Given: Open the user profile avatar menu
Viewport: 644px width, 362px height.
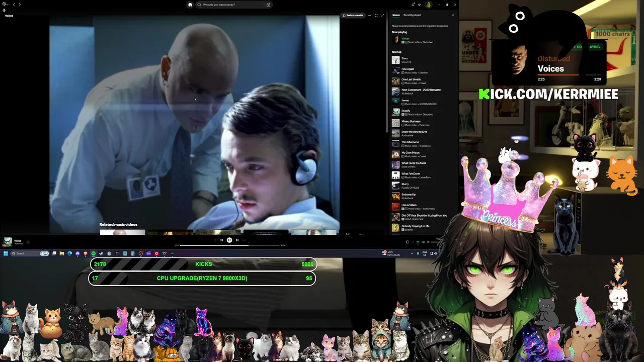Looking at the screenshot, I should [429, 5].
